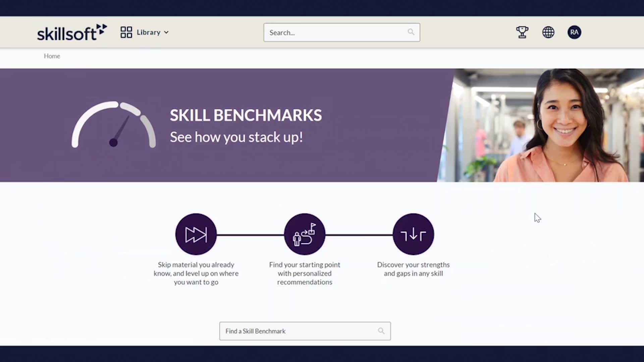Click inside the top Search field
The height and width of the screenshot is (362, 644).
pos(335,33)
